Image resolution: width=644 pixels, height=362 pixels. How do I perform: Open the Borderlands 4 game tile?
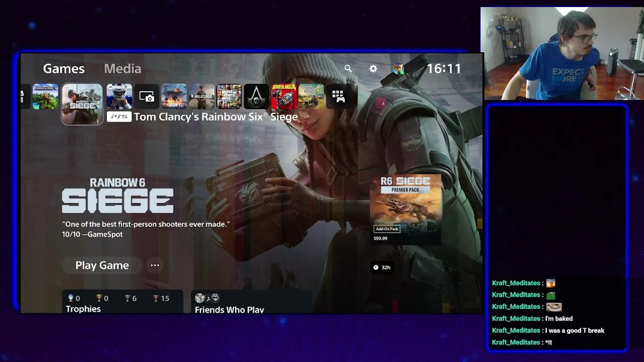tap(284, 97)
